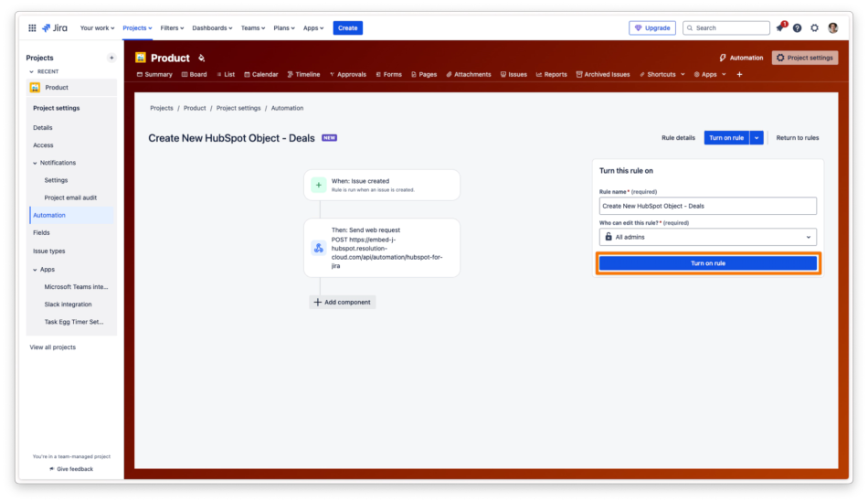Click the Product header project icon
This screenshot has height=502, width=868.
point(141,58)
